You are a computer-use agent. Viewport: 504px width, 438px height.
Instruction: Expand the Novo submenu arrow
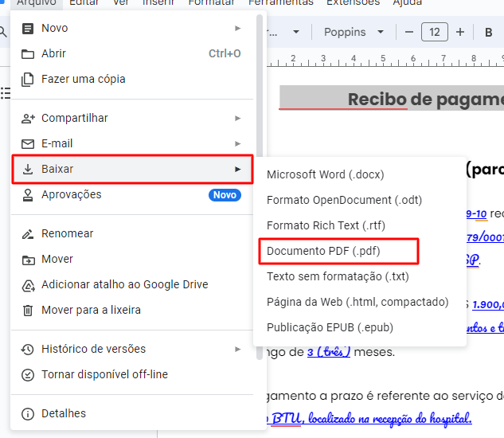point(237,29)
